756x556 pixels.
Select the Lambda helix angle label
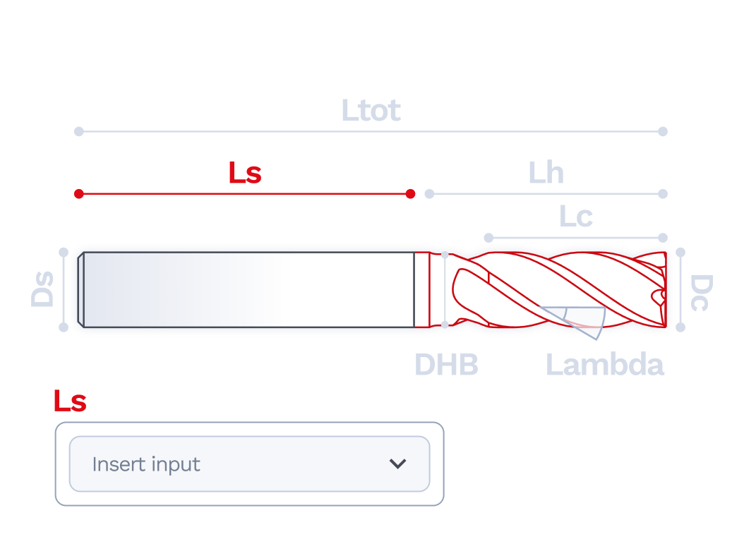[605, 364]
